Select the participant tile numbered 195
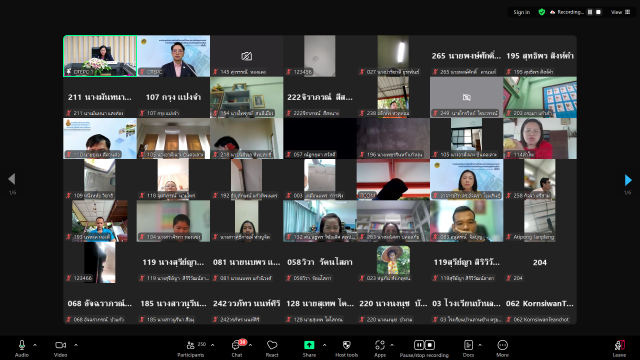This screenshot has height=360, width=640. point(540,56)
